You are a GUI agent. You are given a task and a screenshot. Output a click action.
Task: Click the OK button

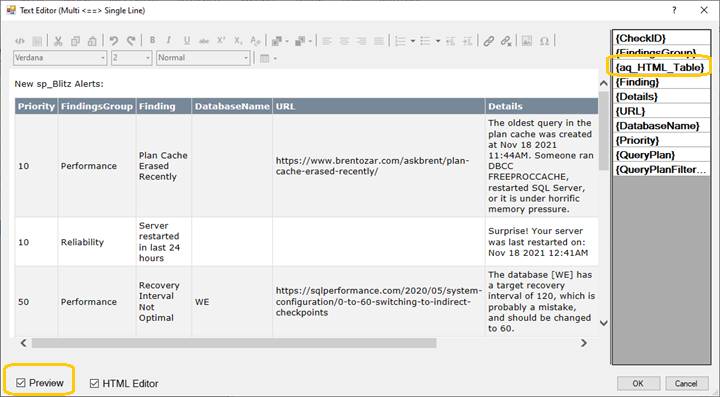[638, 383]
